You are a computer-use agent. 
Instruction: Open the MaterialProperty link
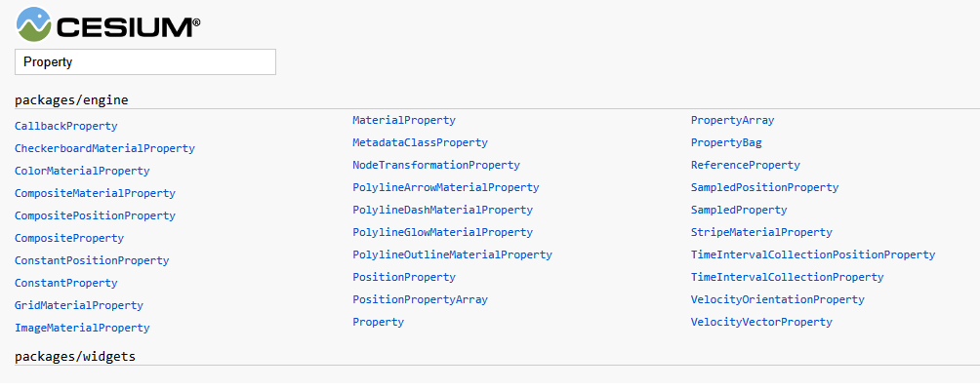[x=404, y=120]
